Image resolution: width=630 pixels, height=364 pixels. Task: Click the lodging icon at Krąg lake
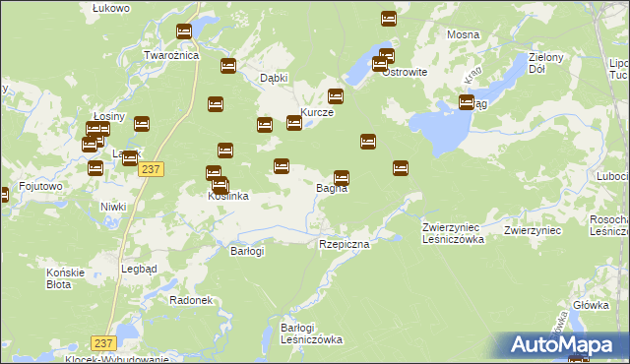pos(467,102)
